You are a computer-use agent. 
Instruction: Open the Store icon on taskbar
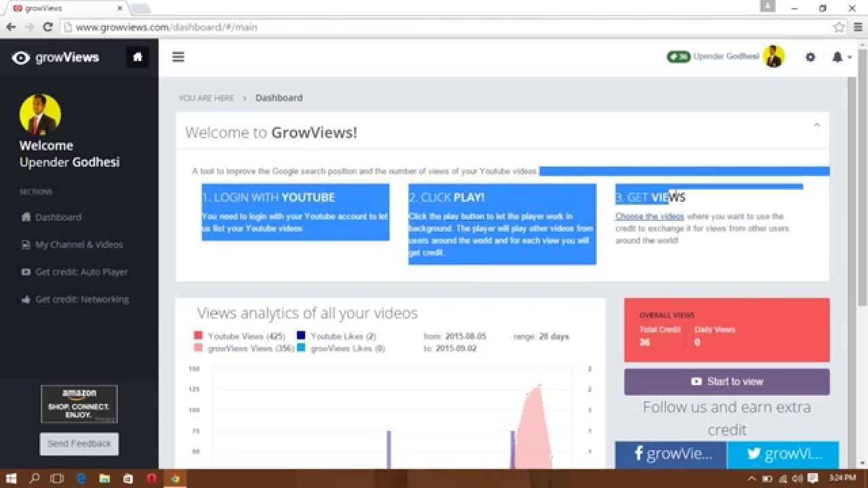click(x=128, y=479)
